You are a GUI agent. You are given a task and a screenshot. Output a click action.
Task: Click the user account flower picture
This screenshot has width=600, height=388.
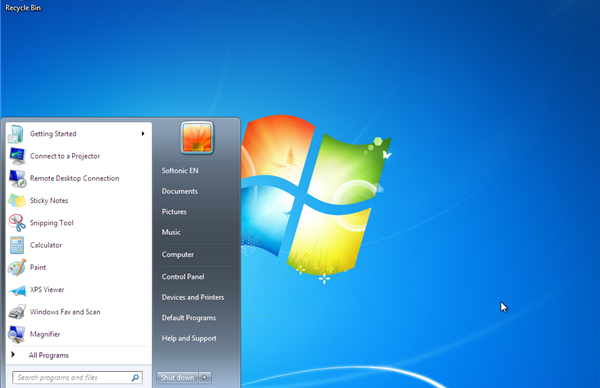[x=197, y=138]
